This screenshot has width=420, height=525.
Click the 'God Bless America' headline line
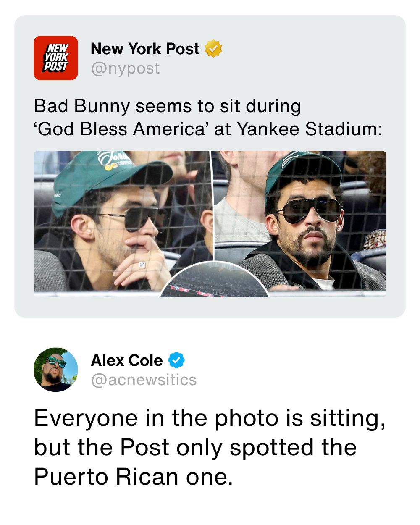coord(208,129)
